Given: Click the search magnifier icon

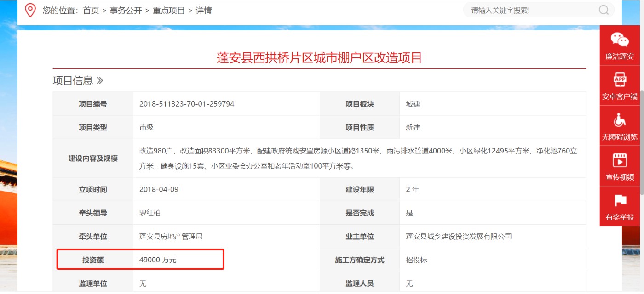Looking at the screenshot, I should 604,10.
